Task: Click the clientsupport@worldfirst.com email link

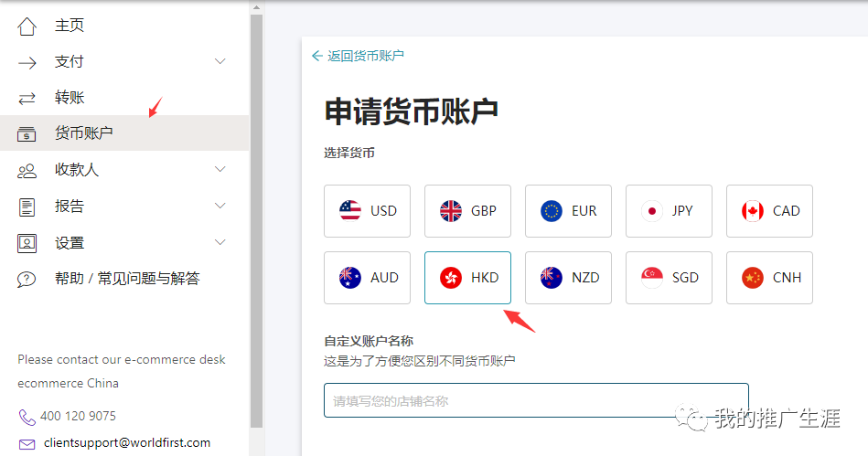Action: tap(127, 442)
